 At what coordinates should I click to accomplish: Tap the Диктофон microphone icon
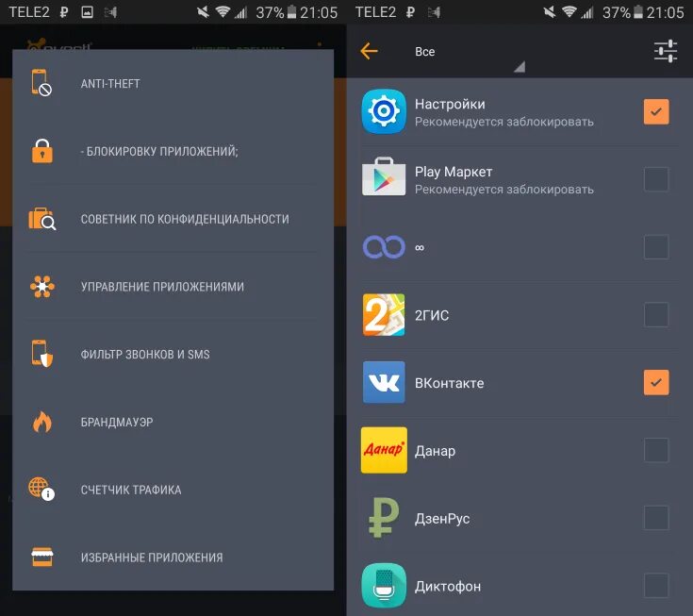click(384, 586)
